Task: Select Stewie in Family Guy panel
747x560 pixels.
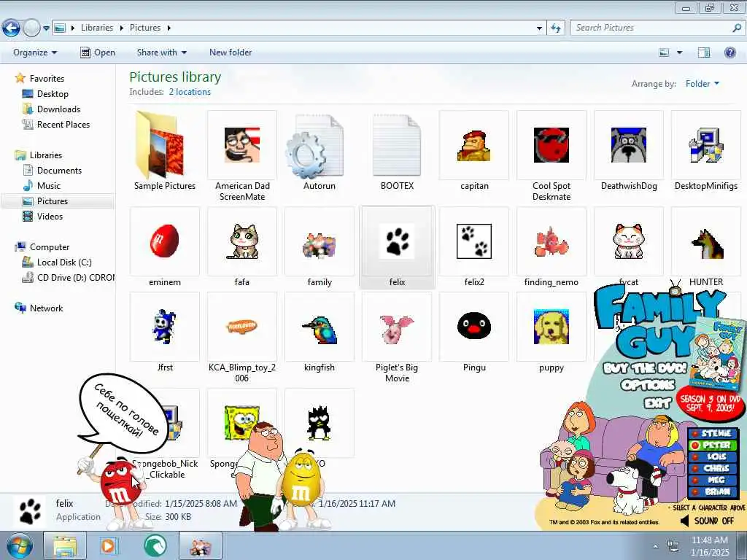Action: coord(713,433)
